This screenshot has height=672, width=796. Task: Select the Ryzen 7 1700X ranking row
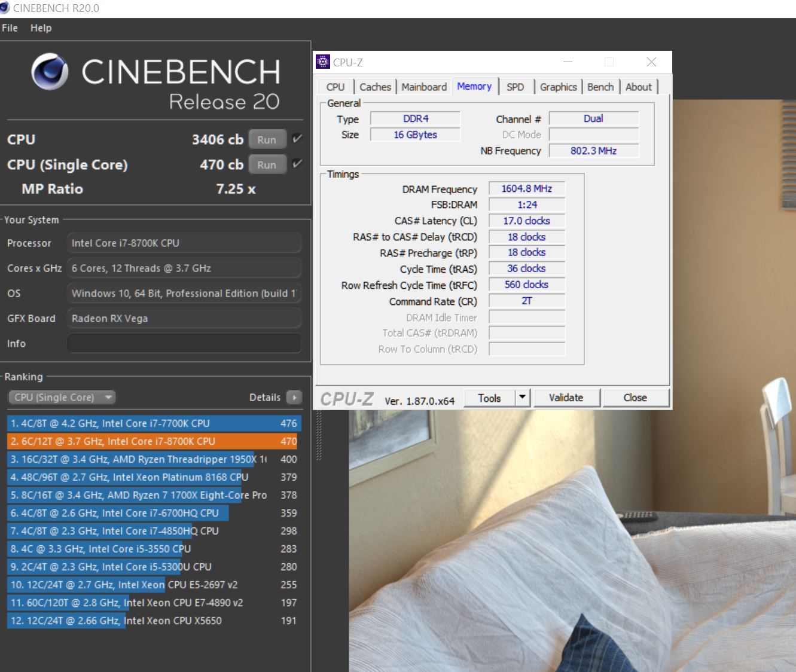[154, 495]
